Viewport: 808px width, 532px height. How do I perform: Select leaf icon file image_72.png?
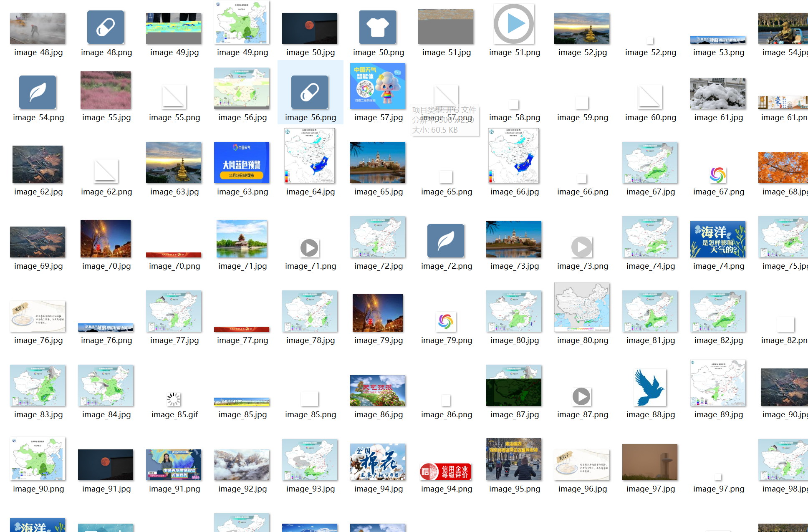tap(446, 241)
